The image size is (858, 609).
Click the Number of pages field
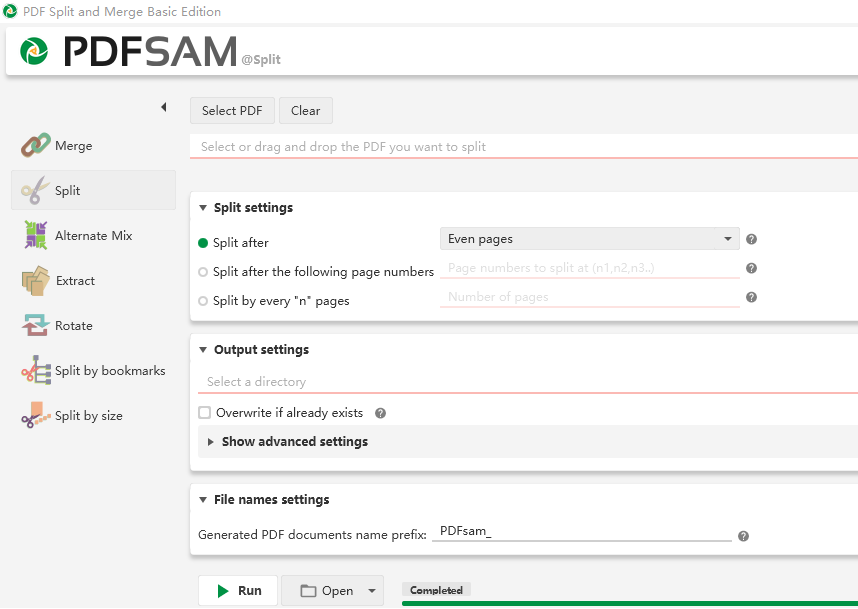589,297
